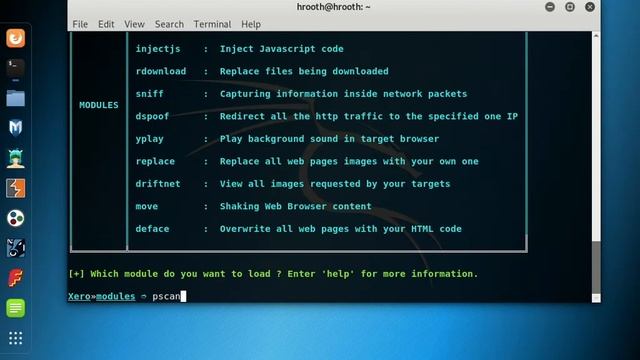Click 'Overwrite all web pages' description
Image resolution: width=640 pixels, height=360 pixels.
tap(340, 229)
